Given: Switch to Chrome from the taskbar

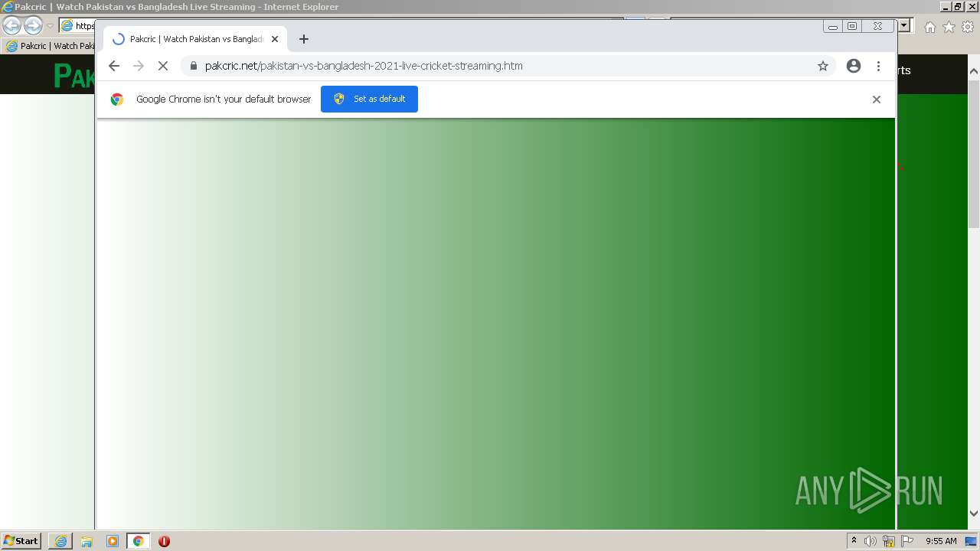Looking at the screenshot, I should point(138,541).
